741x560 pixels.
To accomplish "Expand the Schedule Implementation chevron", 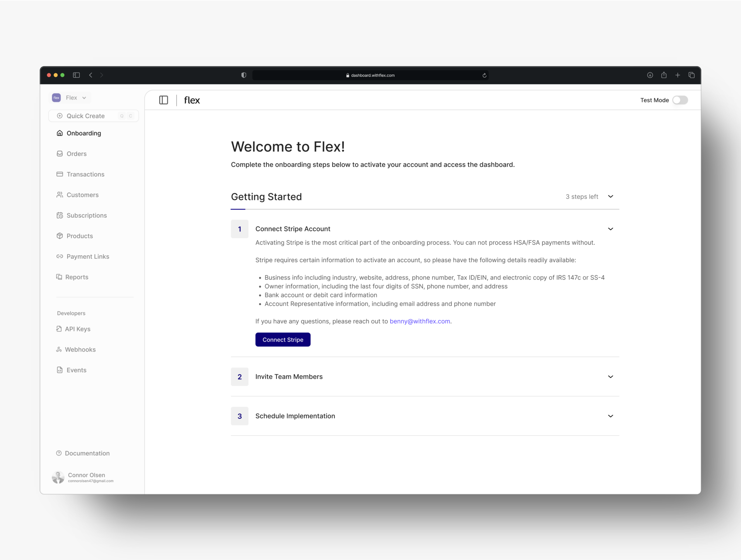I will coord(610,416).
